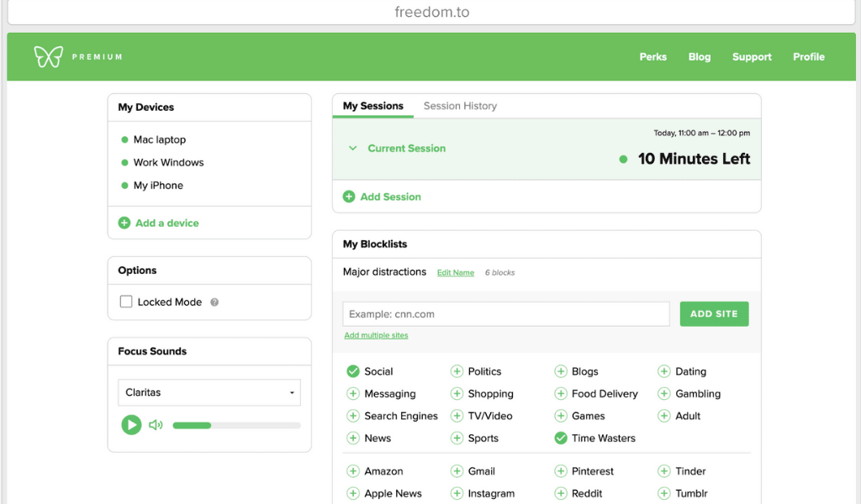Add Pinterest to the blocklist
The height and width of the screenshot is (504, 861).
tap(561, 471)
